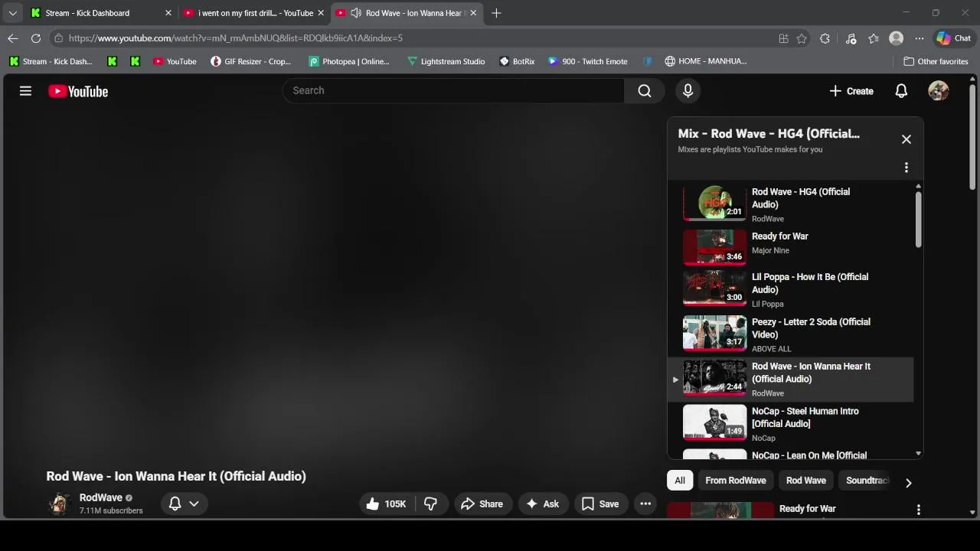Open HOME - MANHUA bookmark
This screenshot has width=980, height=551.
click(706, 61)
